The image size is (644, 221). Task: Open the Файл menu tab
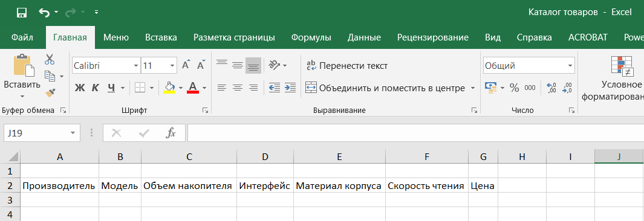coord(22,37)
